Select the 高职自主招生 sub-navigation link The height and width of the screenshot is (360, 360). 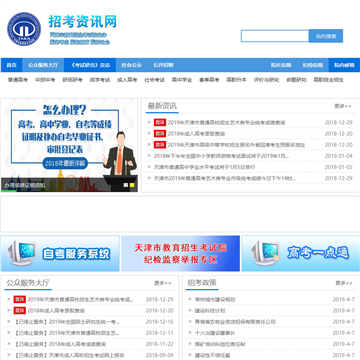coord(328,80)
